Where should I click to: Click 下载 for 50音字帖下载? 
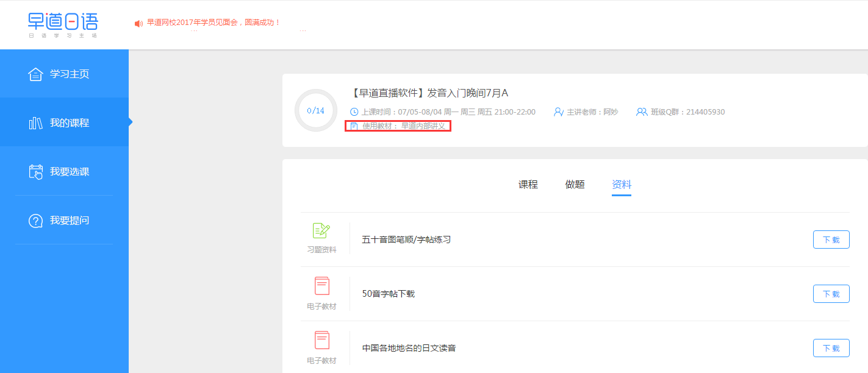(x=831, y=293)
